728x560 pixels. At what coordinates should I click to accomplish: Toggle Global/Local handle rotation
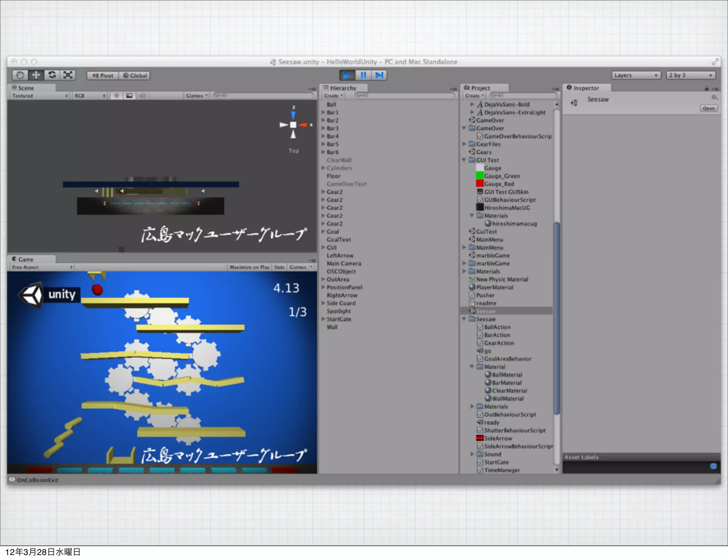pos(135,76)
